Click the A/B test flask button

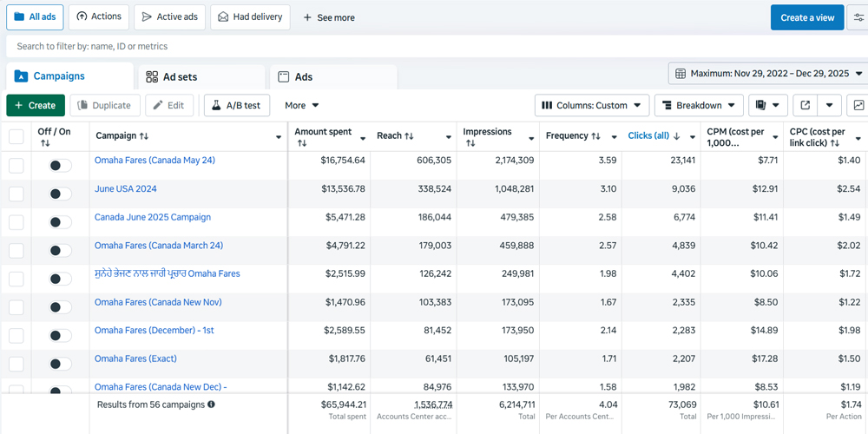pyautogui.click(x=237, y=105)
